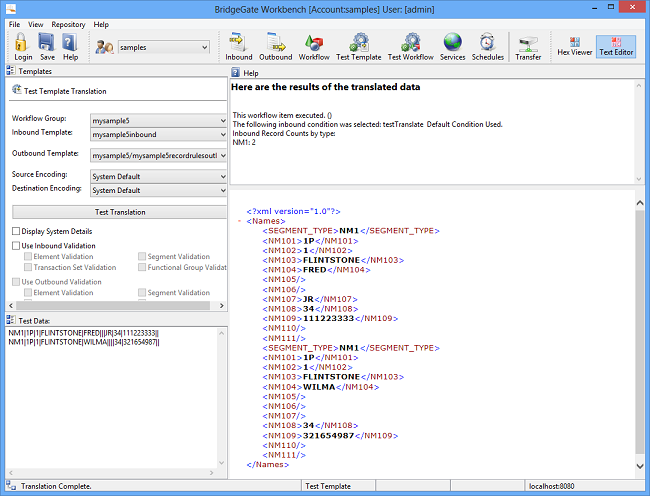
Task: Click the BridgeGate title bar app icon
Action: 11,9
